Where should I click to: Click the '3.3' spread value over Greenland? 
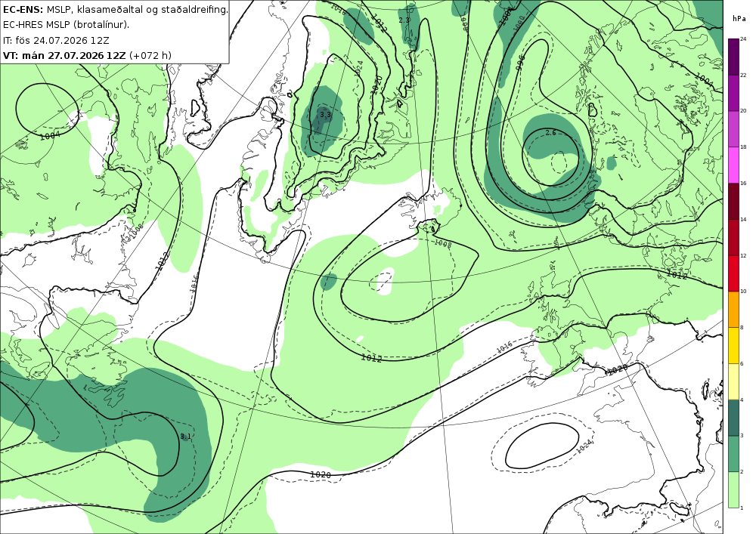pyautogui.click(x=325, y=115)
